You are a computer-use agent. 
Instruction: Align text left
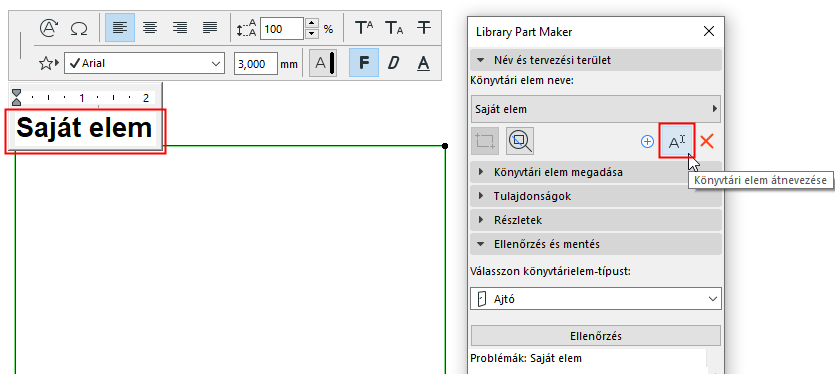click(x=120, y=28)
